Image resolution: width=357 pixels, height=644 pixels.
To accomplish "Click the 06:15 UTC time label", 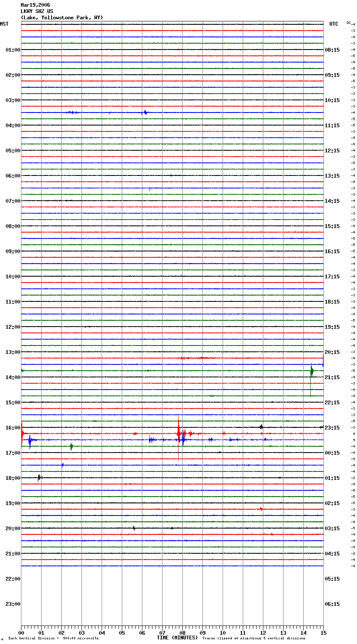I will pyautogui.click(x=332, y=604).
